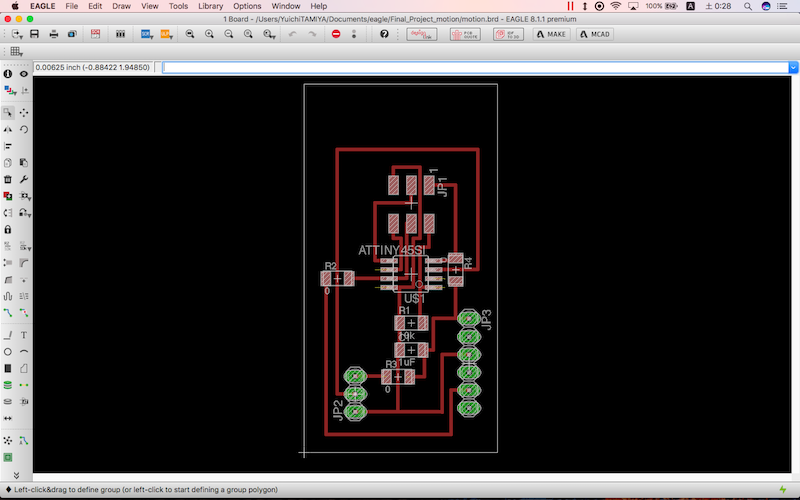Select the Signal airwire tool

pyautogui.click(x=24, y=385)
